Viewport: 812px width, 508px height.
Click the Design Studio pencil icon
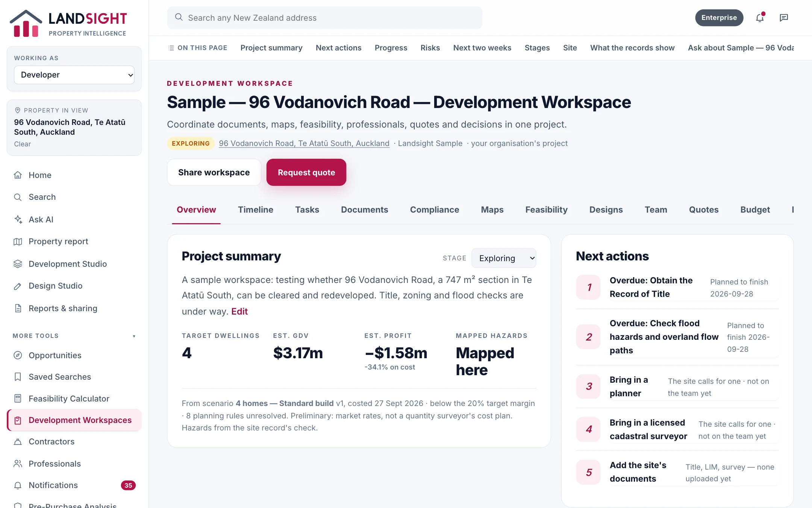(18, 286)
